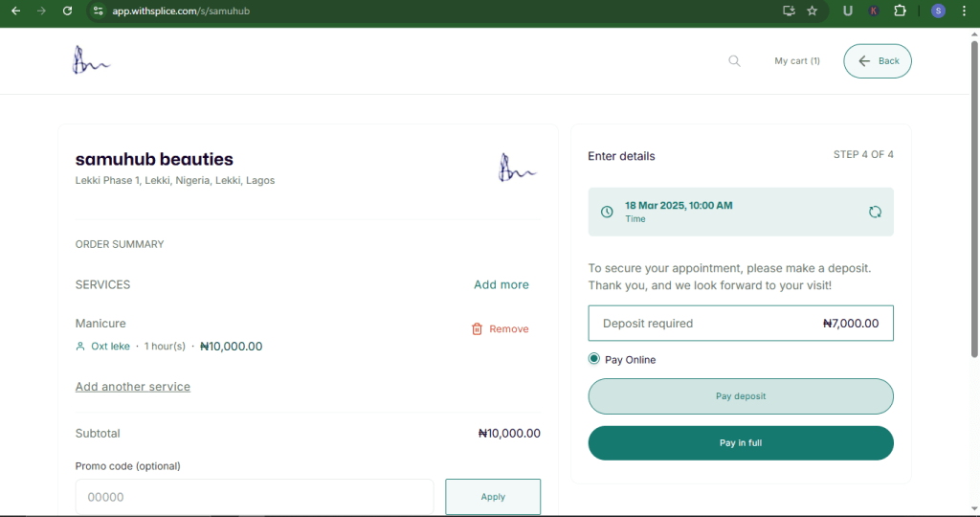980x517 pixels.
Task: Click the Deposit required amount box
Action: pos(741,324)
